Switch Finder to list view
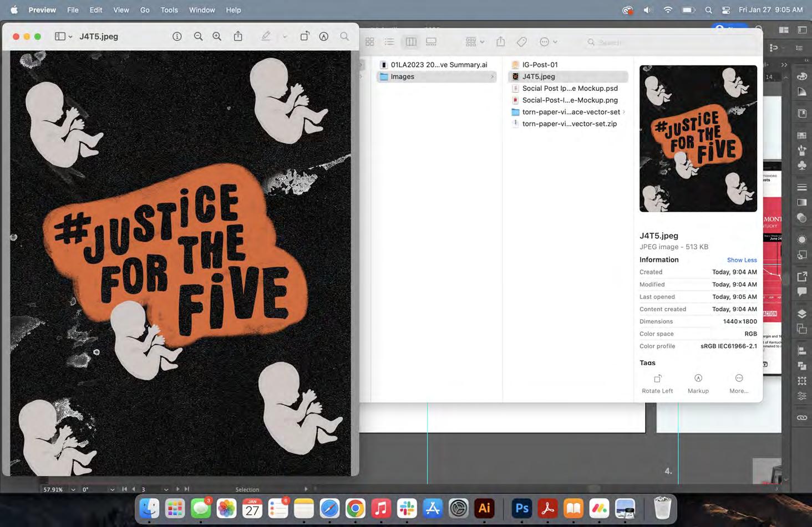This screenshot has height=527, width=812. coord(389,42)
